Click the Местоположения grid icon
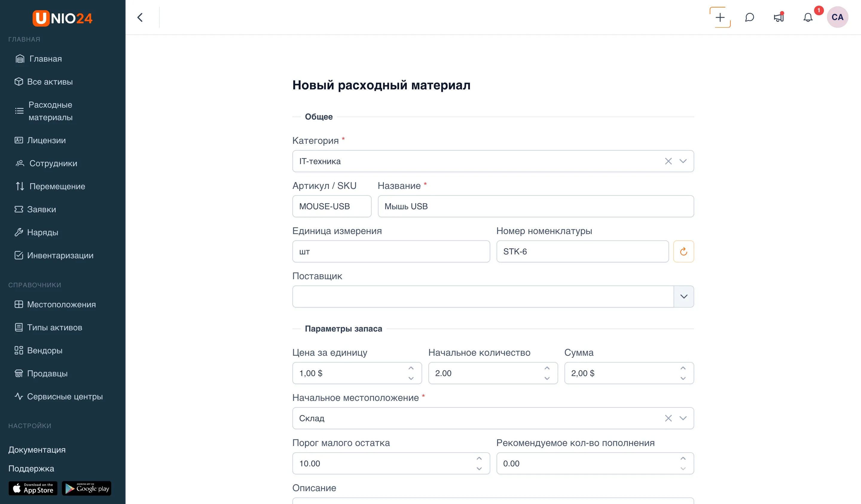Image resolution: width=861 pixels, height=504 pixels. point(19,304)
